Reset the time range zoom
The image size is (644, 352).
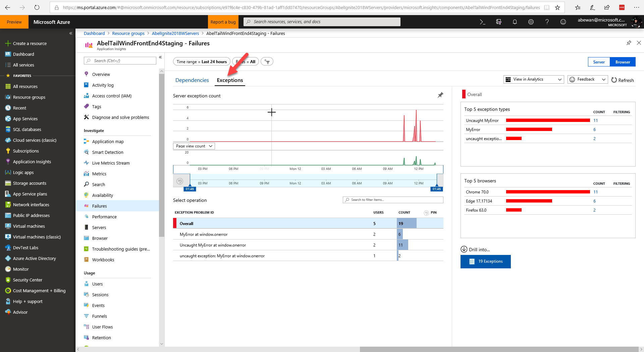(180, 181)
